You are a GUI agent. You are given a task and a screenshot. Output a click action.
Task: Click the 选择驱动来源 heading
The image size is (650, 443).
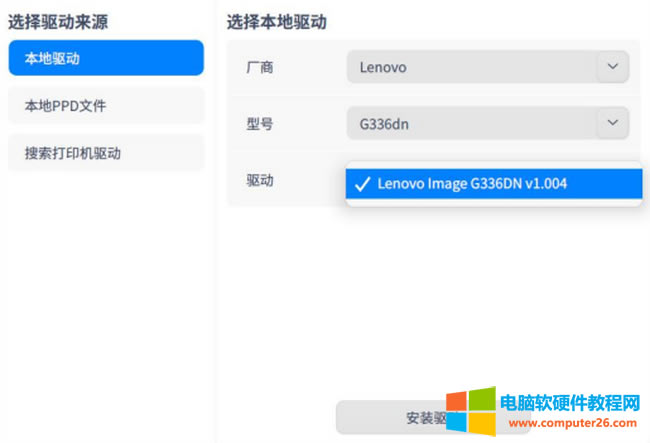(x=58, y=21)
